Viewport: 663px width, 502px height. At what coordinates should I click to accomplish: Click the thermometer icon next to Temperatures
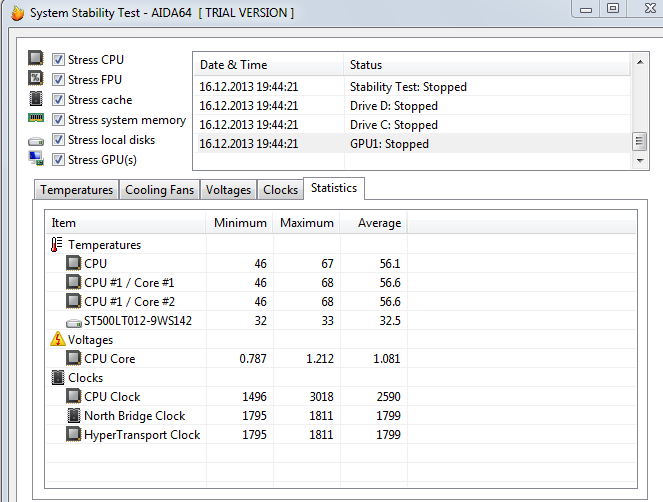pos(57,244)
